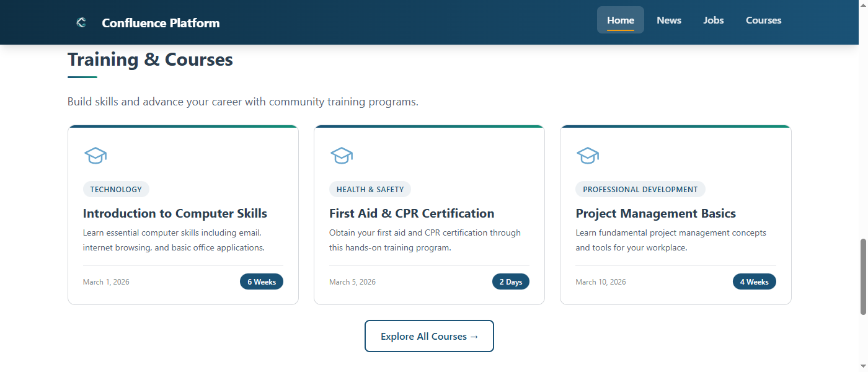Select the graduation cap icon on Computer Skills card
Image resolution: width=868 pixels, height=372 pixels.
(x=95, y=156)
